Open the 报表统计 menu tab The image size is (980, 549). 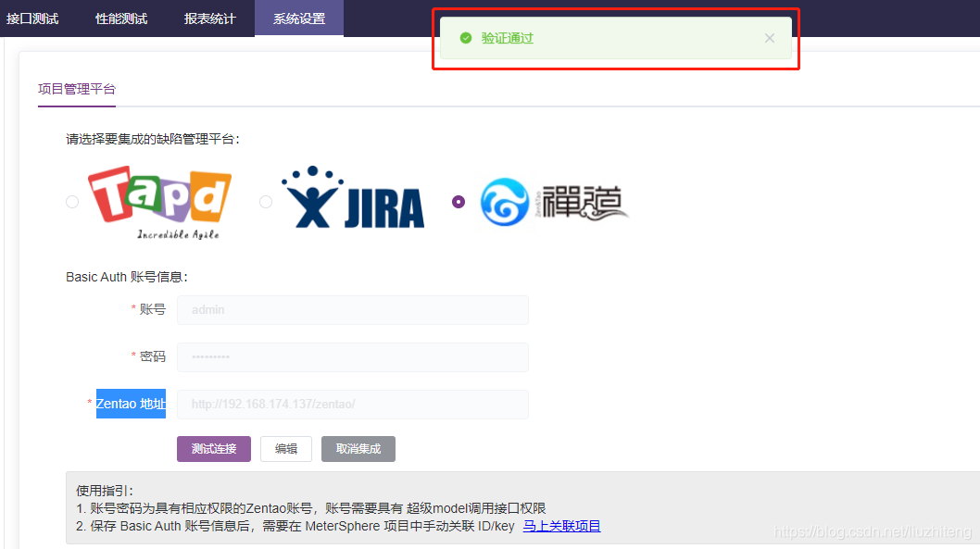point(210,19)
